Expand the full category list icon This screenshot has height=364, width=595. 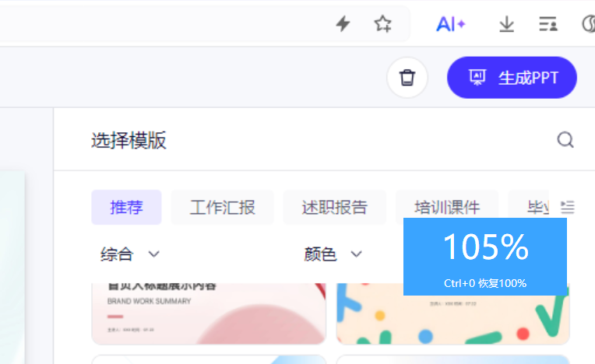tap(568, 208)
